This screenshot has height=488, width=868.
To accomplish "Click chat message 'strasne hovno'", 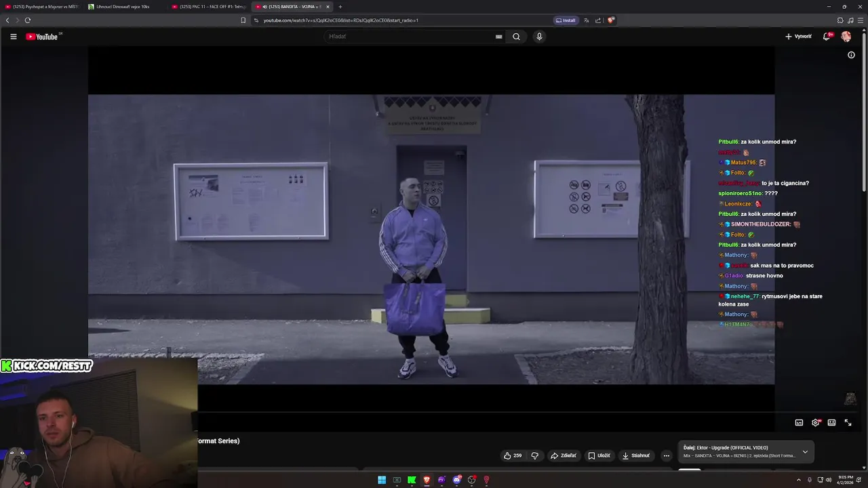I will [x=764, y=276].
